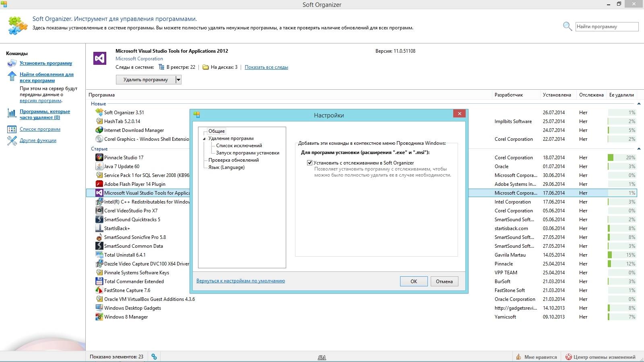Click the Internet Download Manager icon
This screenshot has width=644, height=362.
click(x=99, y=130)
